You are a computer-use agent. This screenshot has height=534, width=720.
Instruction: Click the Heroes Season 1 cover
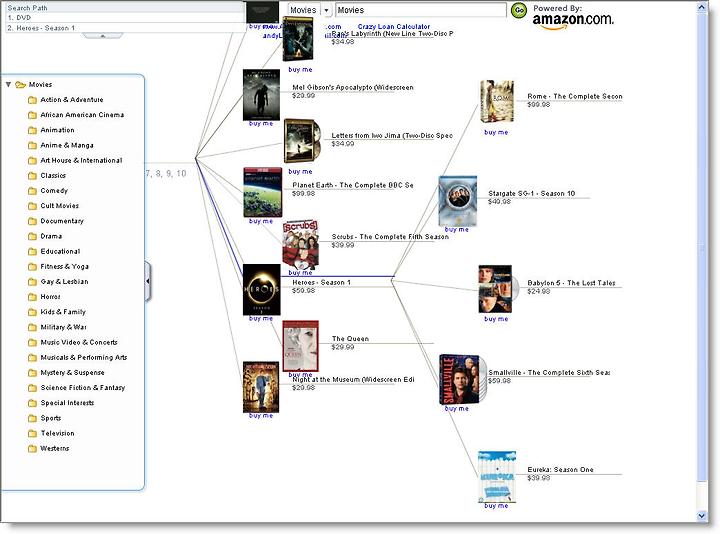pos(261,289)
